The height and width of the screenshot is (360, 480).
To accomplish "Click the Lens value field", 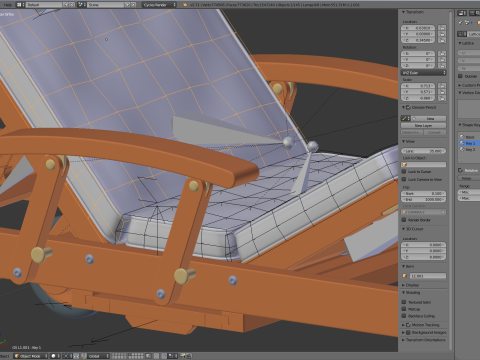I will [x=423, y=151].
